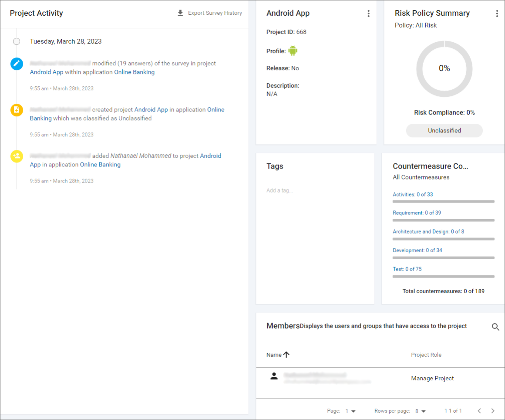Open the Android App card options menu

[369, 13]
